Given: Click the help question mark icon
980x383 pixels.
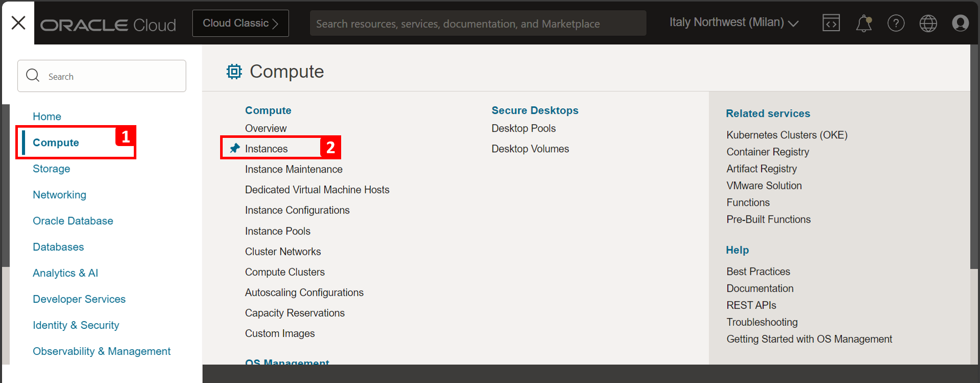Looking at the screenshot, I should (x=896, y=23).
